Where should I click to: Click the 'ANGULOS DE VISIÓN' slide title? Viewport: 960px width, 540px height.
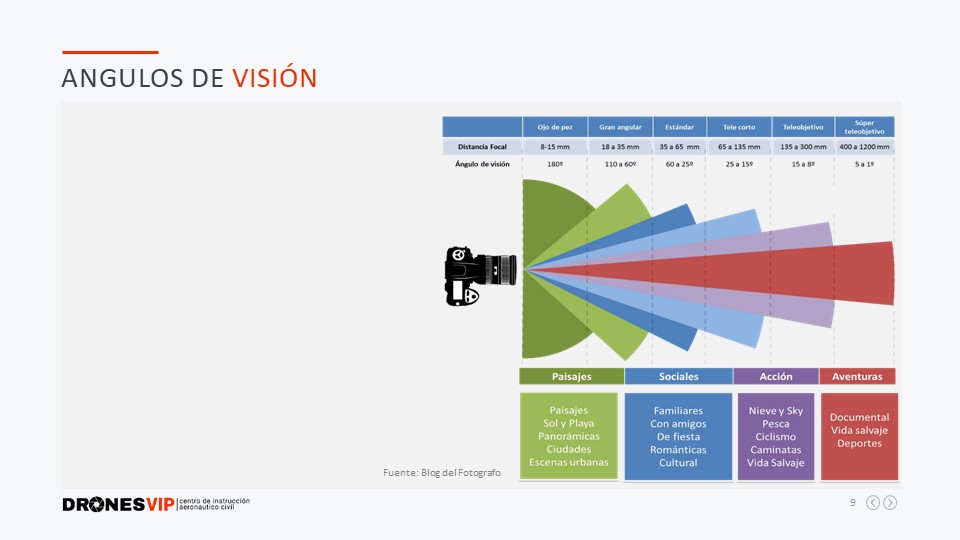(189, 78)
